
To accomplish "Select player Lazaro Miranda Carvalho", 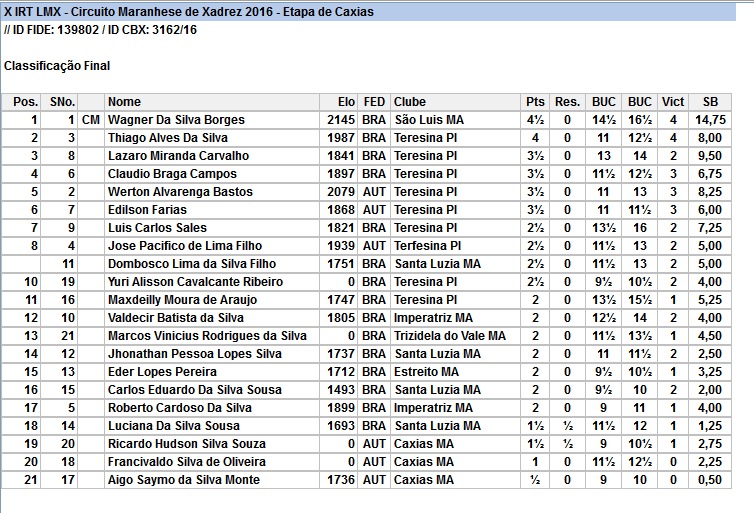I will pos(178,156).
